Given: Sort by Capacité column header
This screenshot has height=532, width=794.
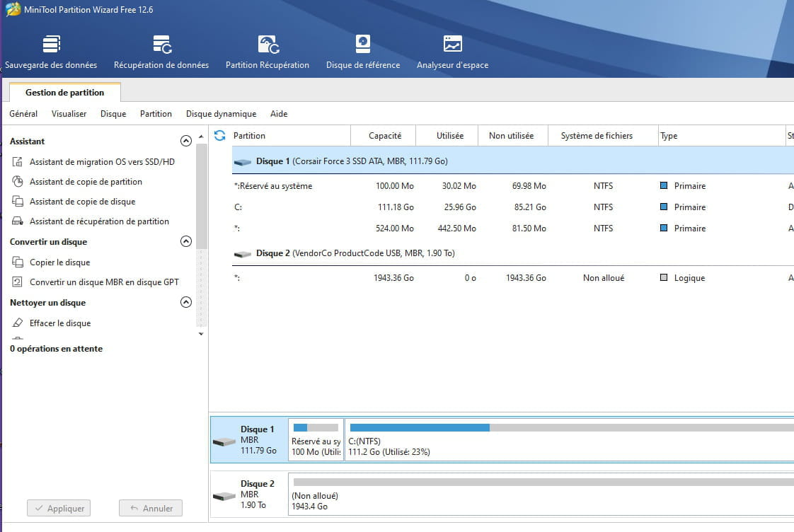Looking at the screenshot, I should click(385, 136).
